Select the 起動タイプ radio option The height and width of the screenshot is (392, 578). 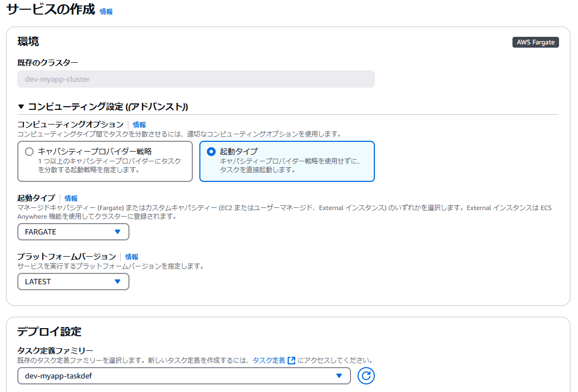click(x=211, y=152)
